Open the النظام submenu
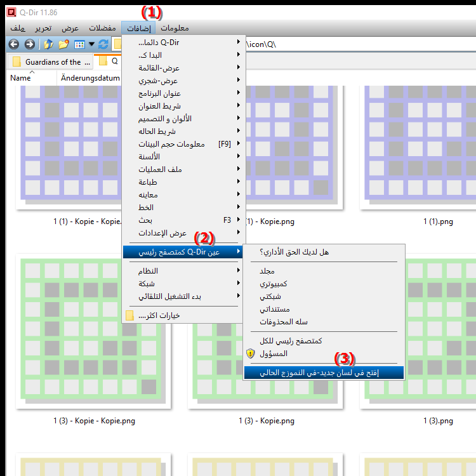This screenshot has width=476, height=476. pos(183,271)
